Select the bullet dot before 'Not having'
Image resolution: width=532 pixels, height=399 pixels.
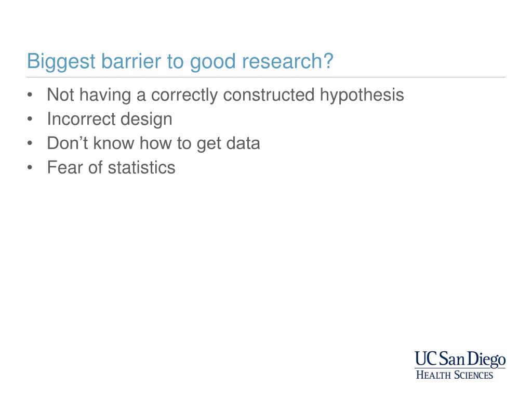point(30,95)
